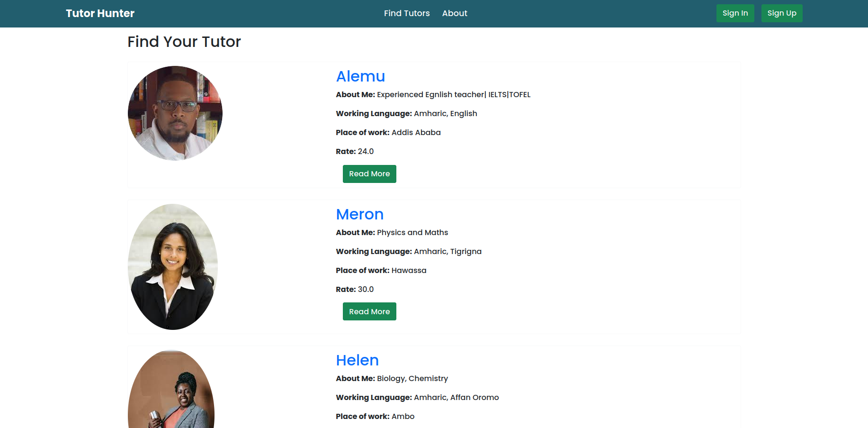868x428 pixels.
Task: Open Helen's profile name link
Action: click(x=357, y=360)
